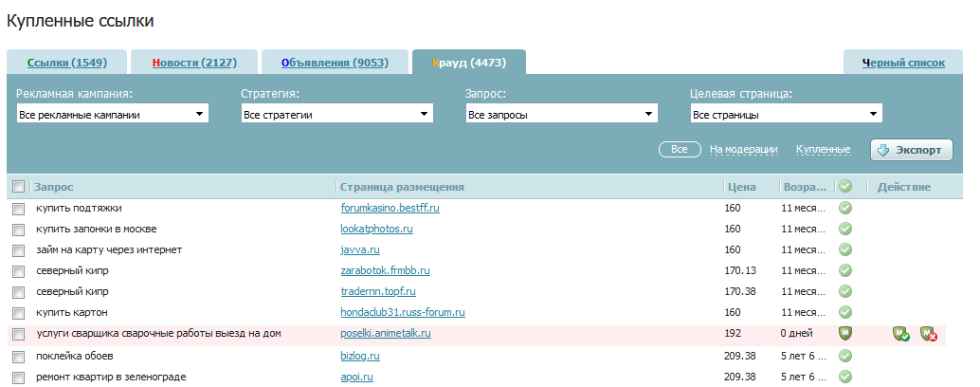This screenshot has width=980, height=387.
Task: Check the box for купить запонки в москве
Action: click(18, 230)
